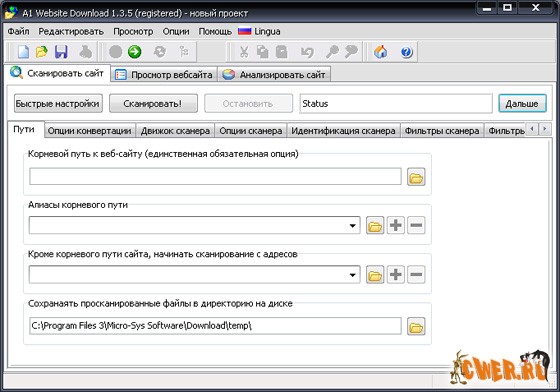Viewport: 560px width, 392px height.
Task: Show more tabs with right arrow
Action: pyautogui.click(x=545, y=129)
